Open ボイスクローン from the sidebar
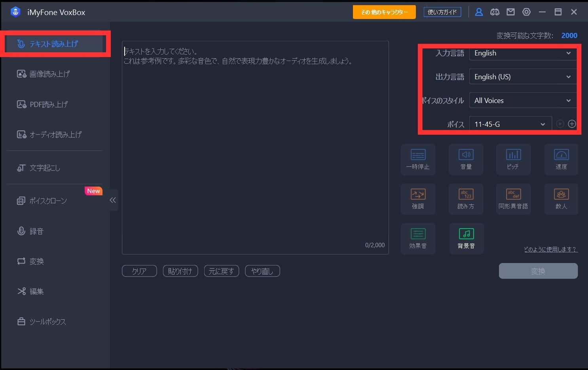Viewport: 588px width, 370px height. coord(48,201)
